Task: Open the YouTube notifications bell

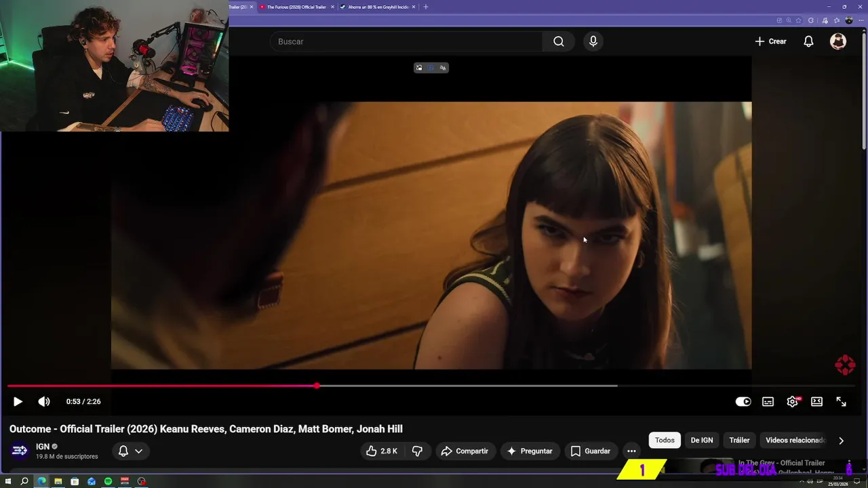Action: (x=808, y=41)
